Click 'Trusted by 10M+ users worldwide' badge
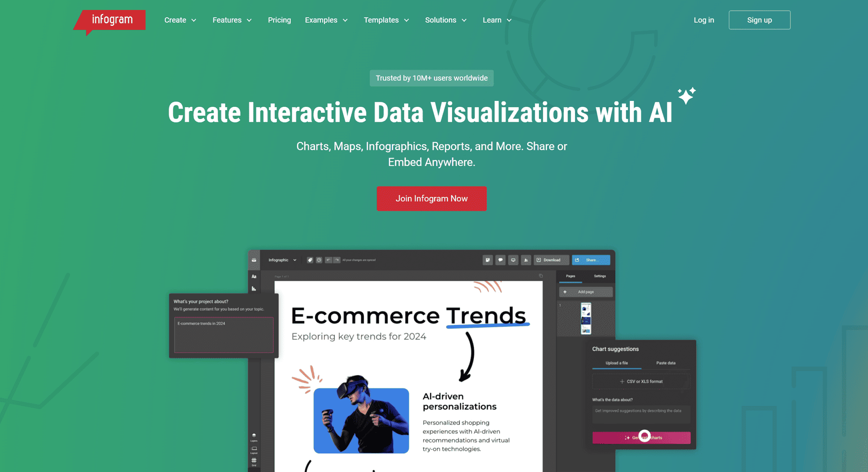The height and width of the screenshot is (472, 868). point(432,78)
